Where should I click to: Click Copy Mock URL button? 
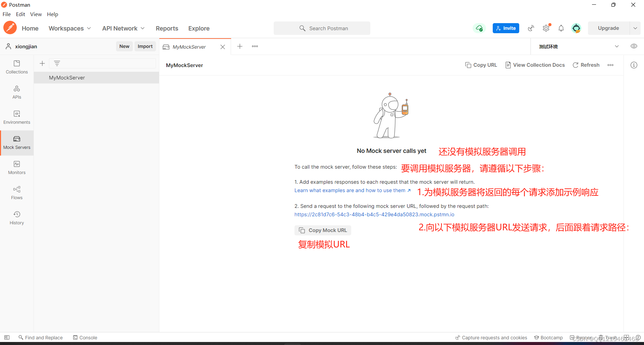[x=323, y=230]
